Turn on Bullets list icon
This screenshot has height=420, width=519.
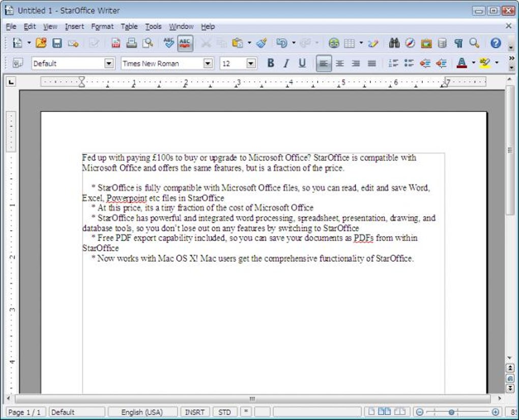tap(409, 63)
